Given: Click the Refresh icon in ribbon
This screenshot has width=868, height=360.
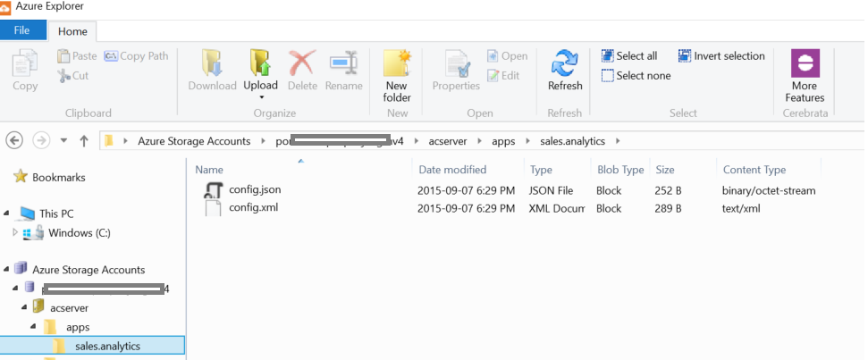Looking at the screenshot, I should click(564, 65).
